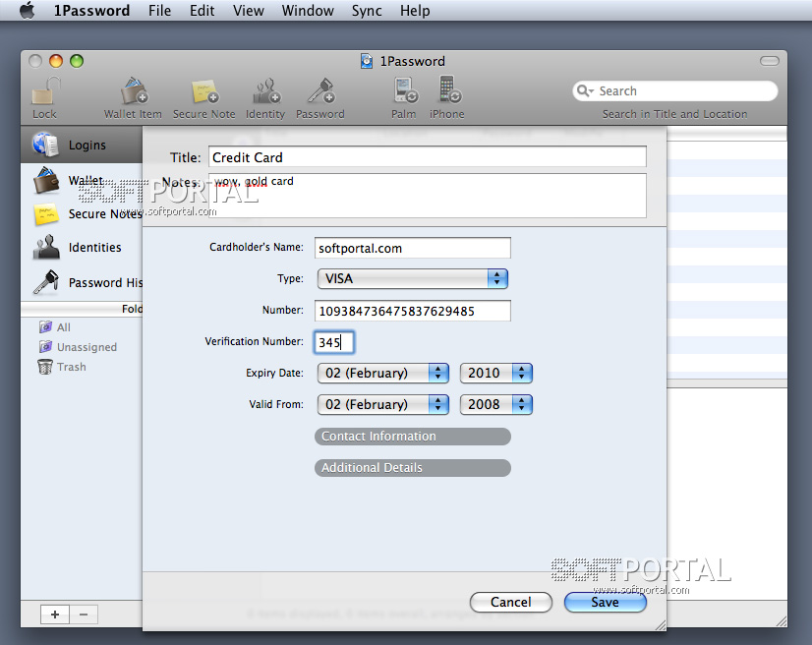Open the Edit menu
This screenshot has width=812, height=645.
pos(202,11)
